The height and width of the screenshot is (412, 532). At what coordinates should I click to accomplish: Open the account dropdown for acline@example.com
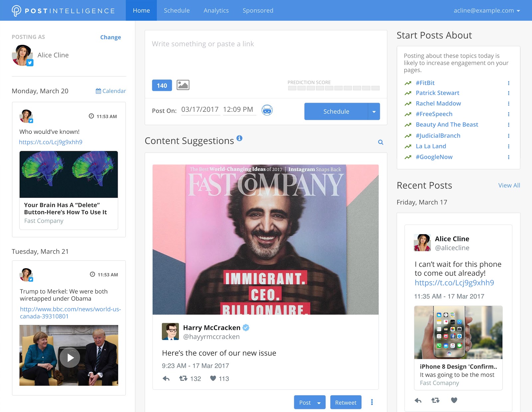pyautogui.click(x=486, y=11)
